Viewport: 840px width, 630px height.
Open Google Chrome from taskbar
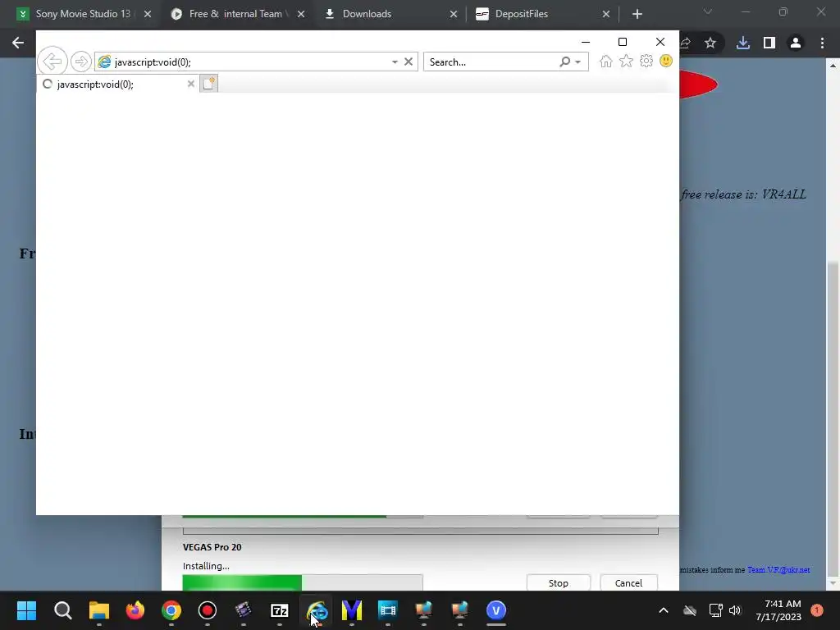[171, 610]
